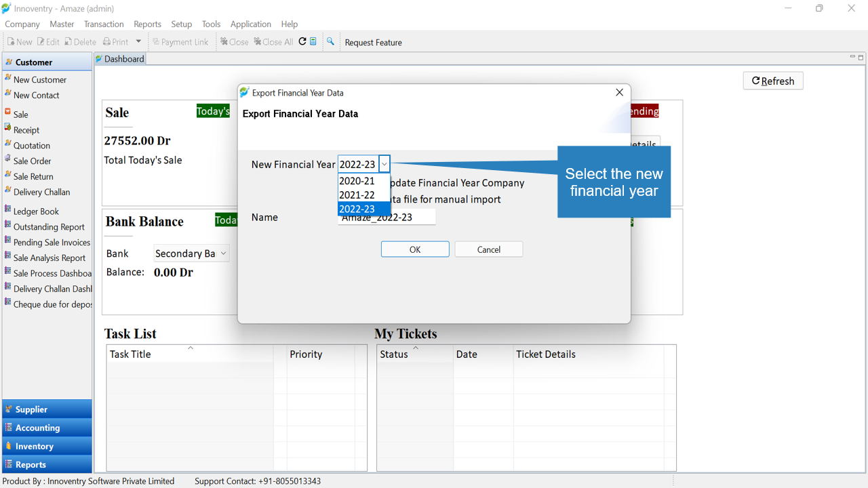The width and height of the screenshot is (868, 488).
Task: Expand the Accounting sidebar section
Action: pyautogui.click(x=47, y=428)
